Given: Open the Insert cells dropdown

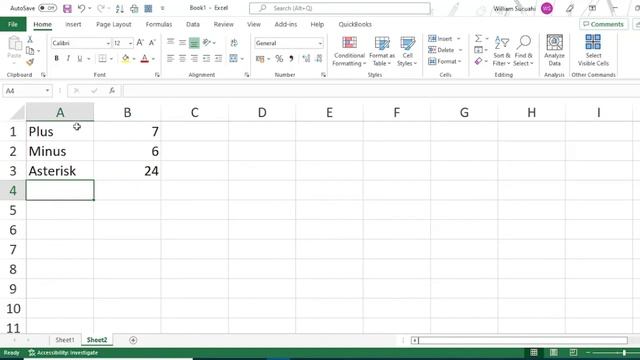Looking at the screenshot, I should click(458, 39).
